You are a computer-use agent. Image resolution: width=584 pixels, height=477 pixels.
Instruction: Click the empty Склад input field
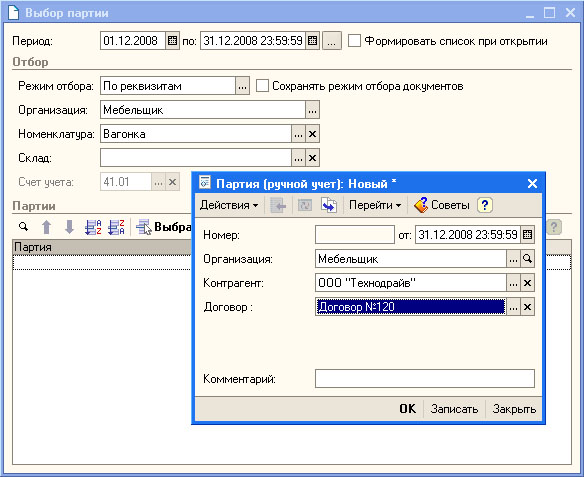196,158
